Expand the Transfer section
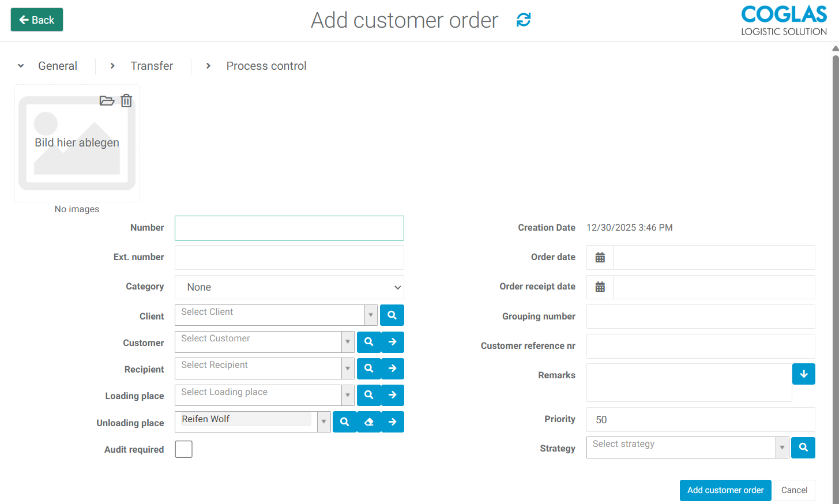This screenshot has width=839, height=504. click(151, 66)
